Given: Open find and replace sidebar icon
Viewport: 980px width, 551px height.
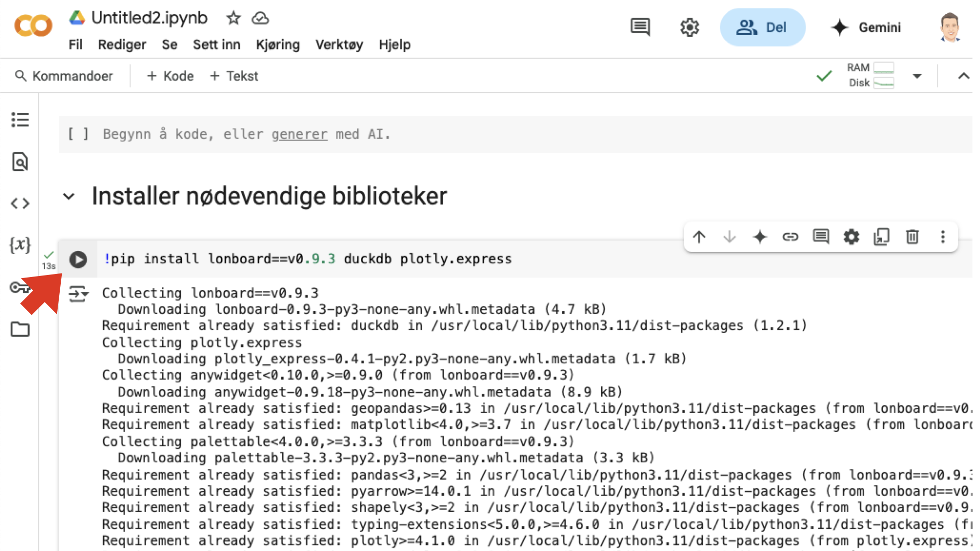Looking at the screenshot, I should [x=20, y=162].
